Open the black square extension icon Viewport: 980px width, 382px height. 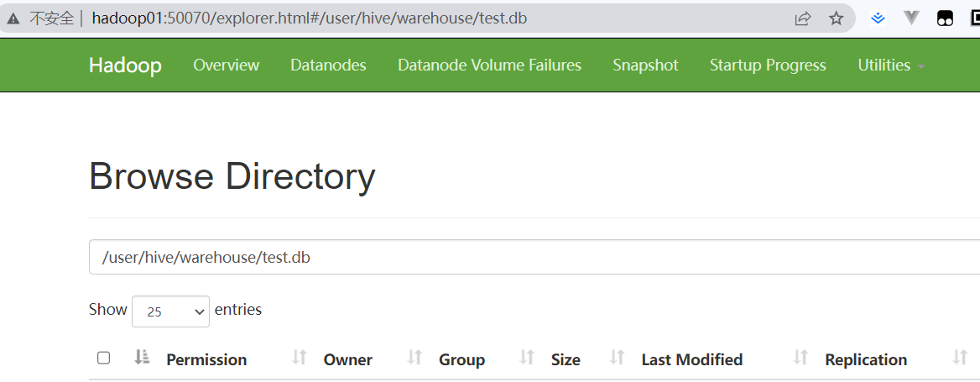click(x=945, y=18)
